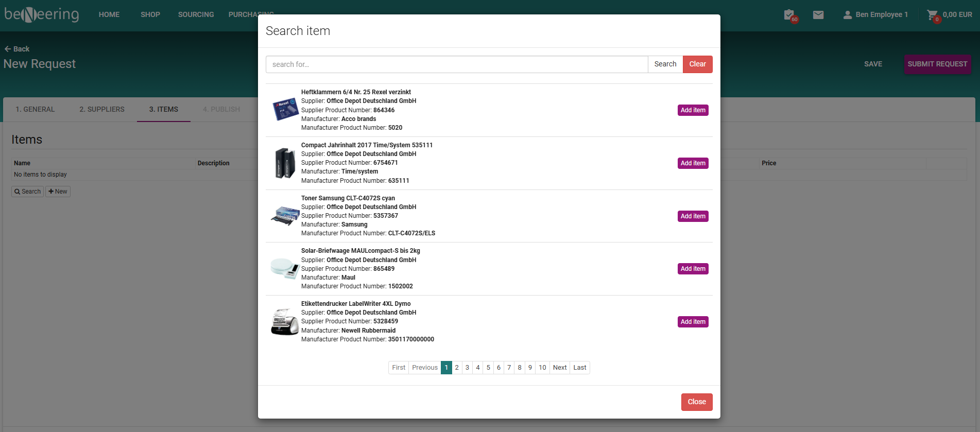Click the Samsung toner product image
The image size is (980, 432).
pos(285,216)
